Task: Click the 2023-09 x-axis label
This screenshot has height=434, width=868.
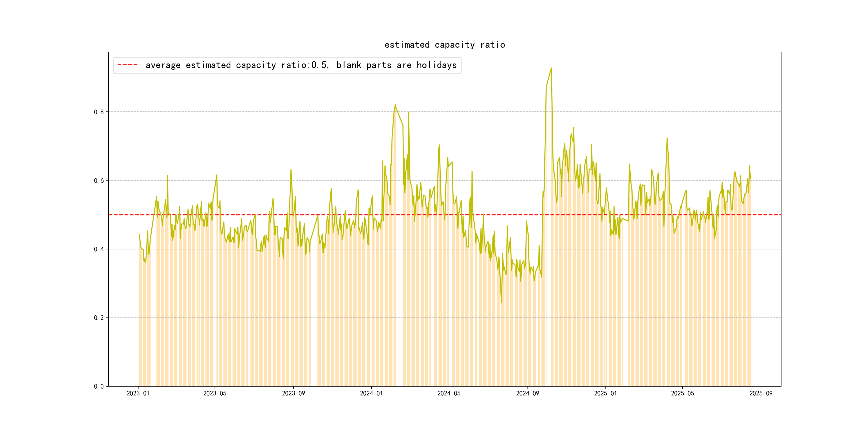Action: [293, 393]
